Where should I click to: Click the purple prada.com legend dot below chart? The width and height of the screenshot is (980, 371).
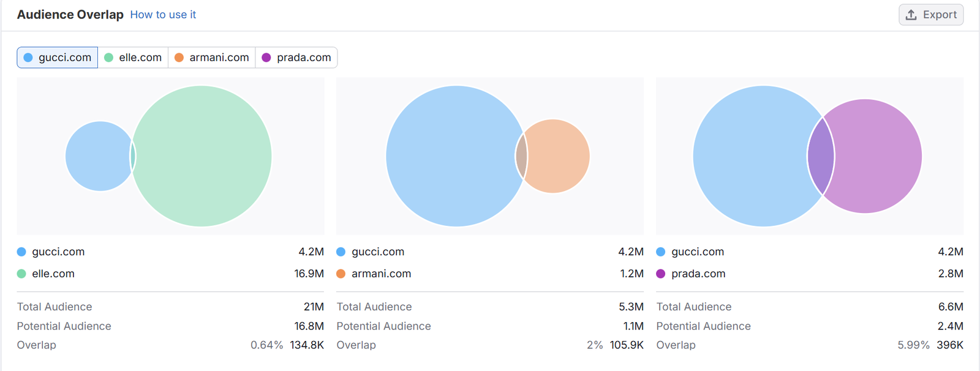pyautogui.click(x=661, y=274)
